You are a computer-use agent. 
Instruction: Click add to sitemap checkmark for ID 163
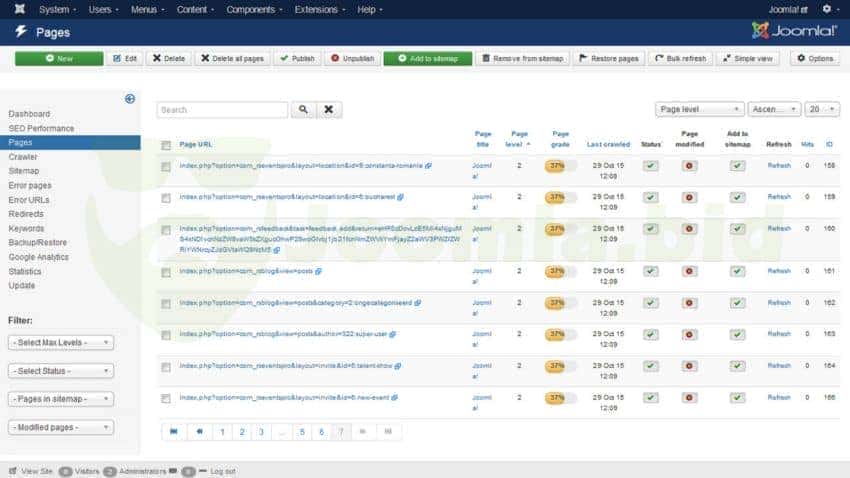pos(737,334)
